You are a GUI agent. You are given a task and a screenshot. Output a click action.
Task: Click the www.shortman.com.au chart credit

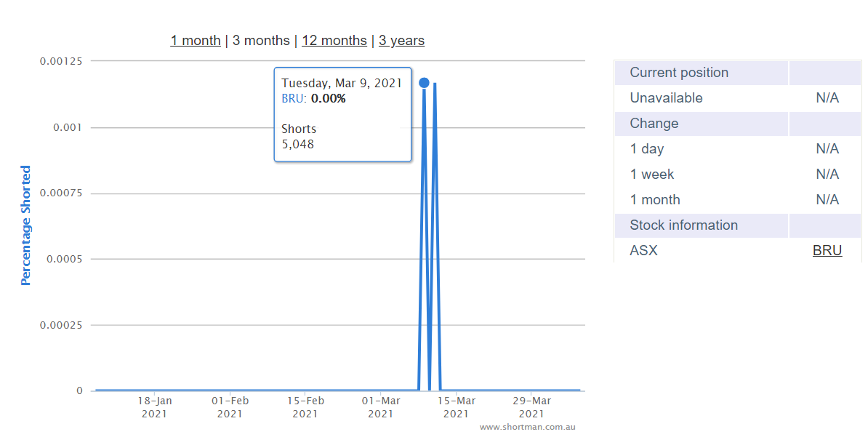528,427
